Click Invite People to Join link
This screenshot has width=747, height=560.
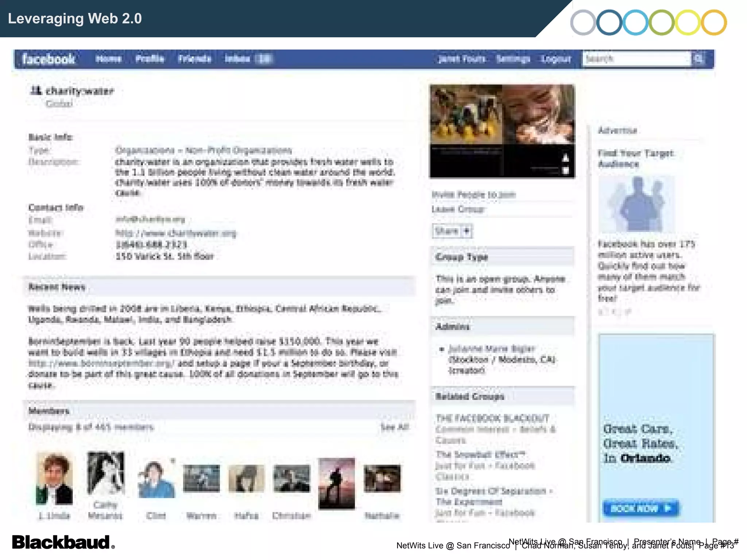[474, 195]
